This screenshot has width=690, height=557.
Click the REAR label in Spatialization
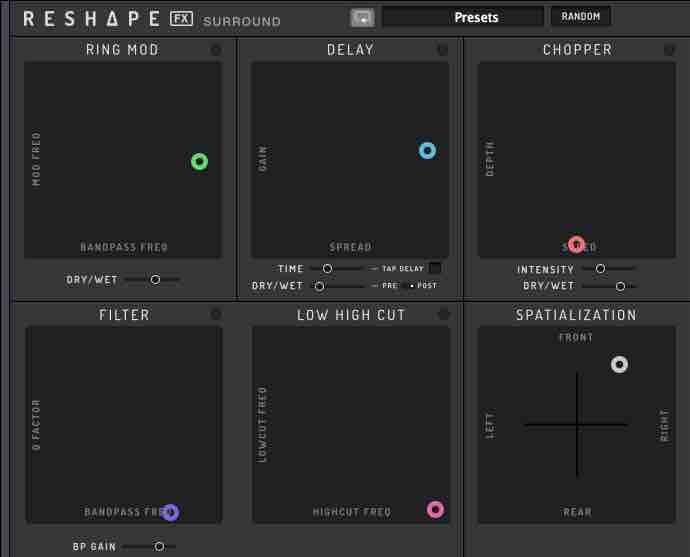coord(577,512)
